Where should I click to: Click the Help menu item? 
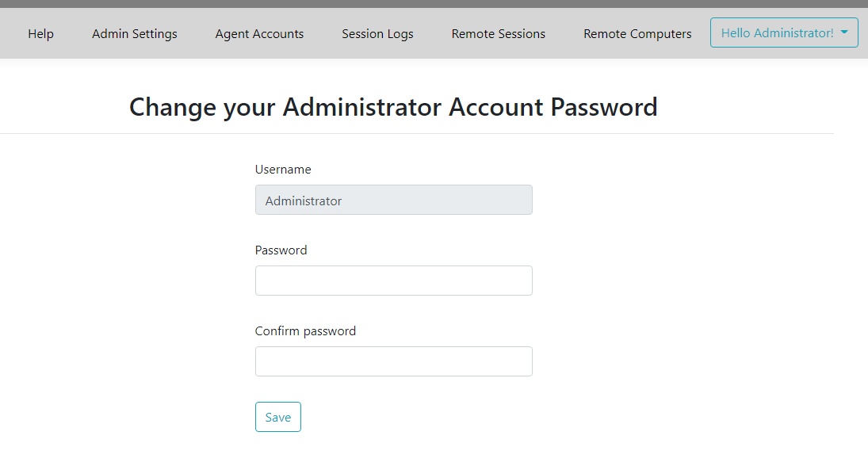point(40,33)
